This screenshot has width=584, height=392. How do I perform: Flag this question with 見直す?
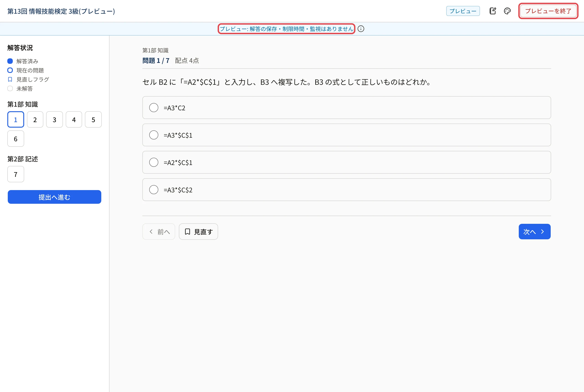[198, 232]
